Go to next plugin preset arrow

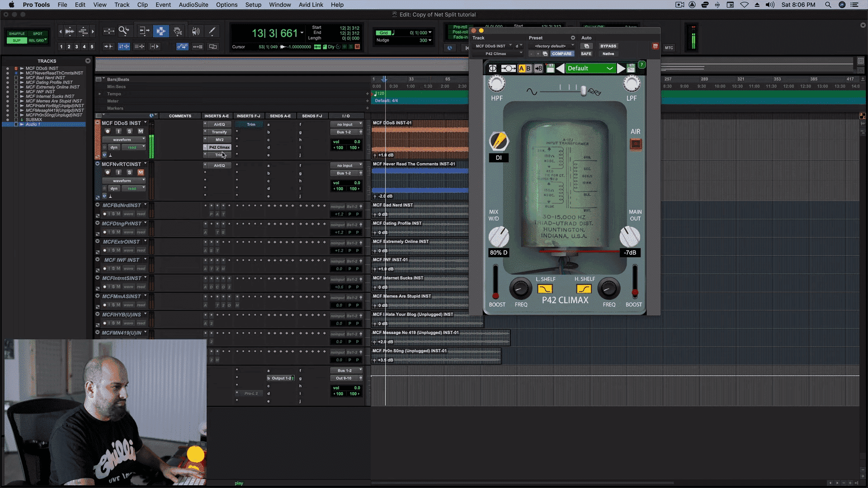tap(621, 68)
